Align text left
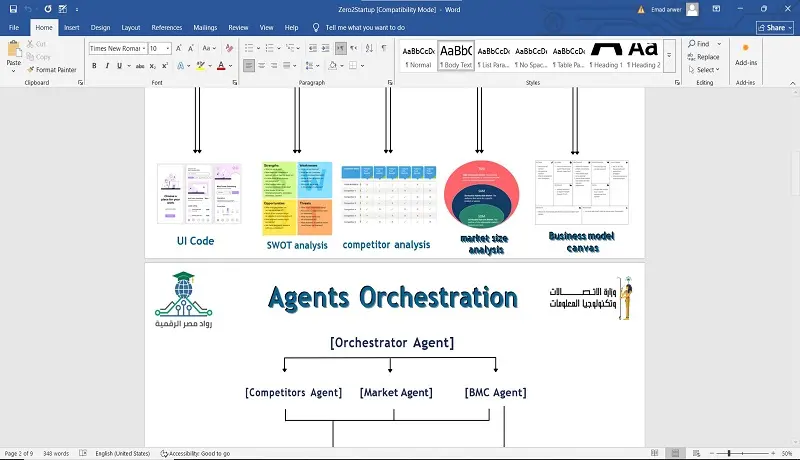The height and width of the screenshot is (460, 800). click(248, 66)
